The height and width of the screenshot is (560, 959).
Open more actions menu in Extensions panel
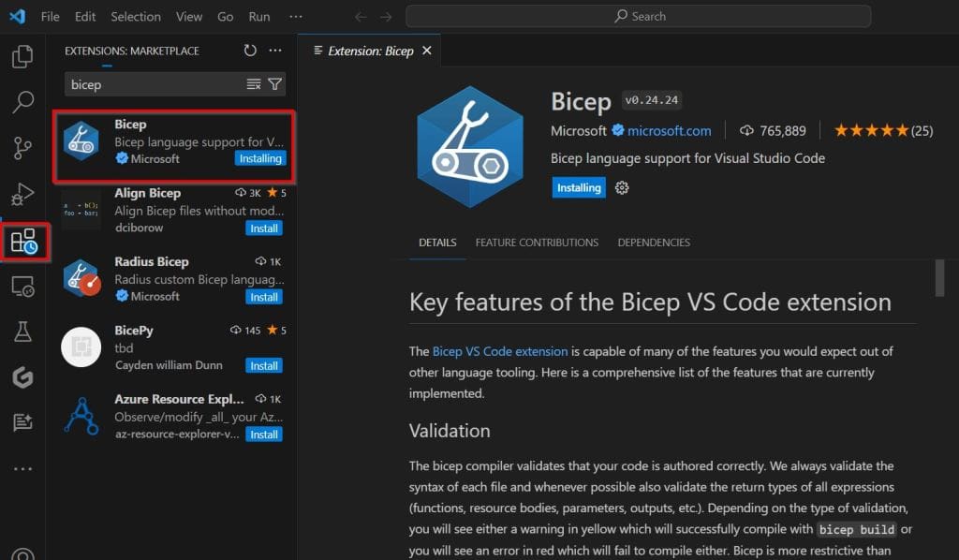[x=275, y=52]
